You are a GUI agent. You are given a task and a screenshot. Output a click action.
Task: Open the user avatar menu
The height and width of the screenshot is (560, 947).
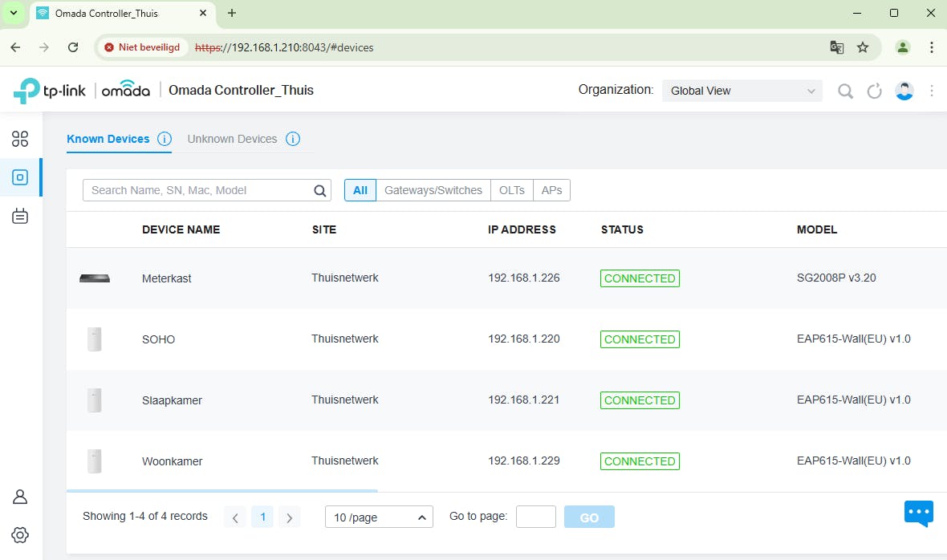(x=904, y=91)
